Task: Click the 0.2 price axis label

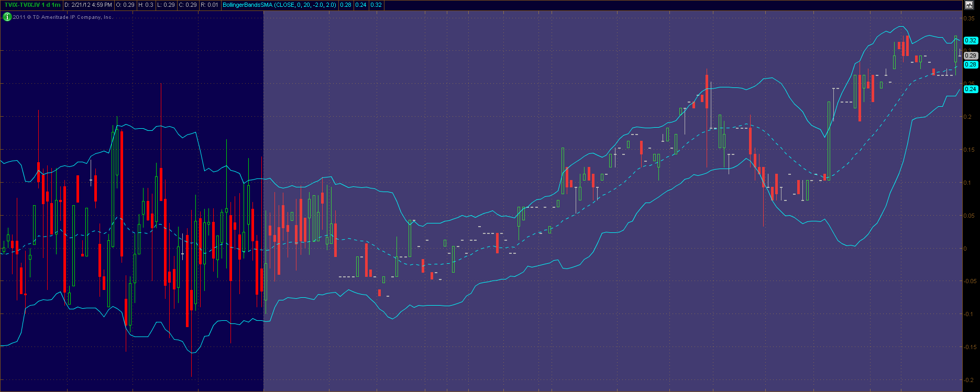Action: (968, 117)
